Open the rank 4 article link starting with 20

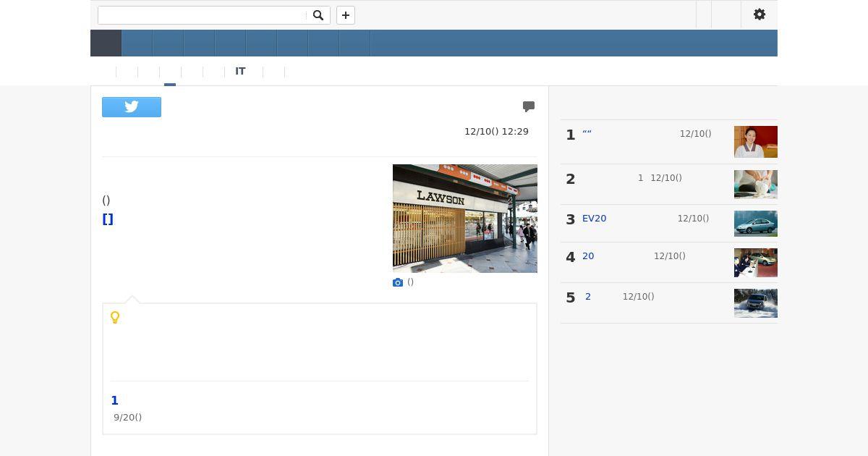588,256
